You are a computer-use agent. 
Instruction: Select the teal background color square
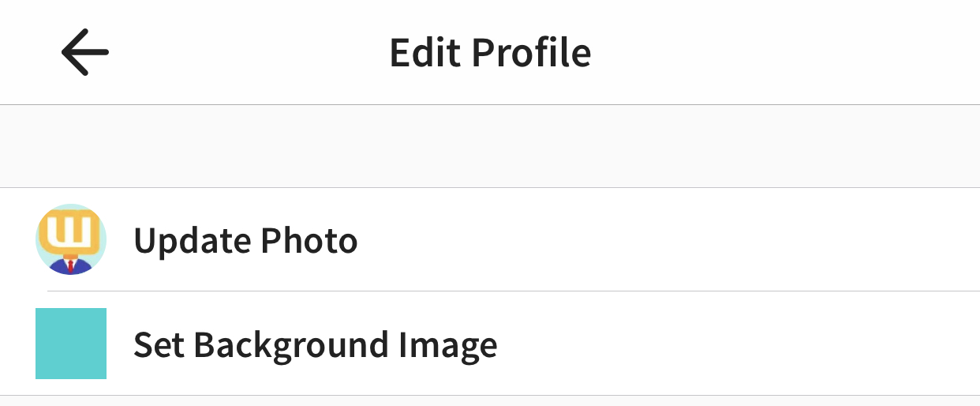71,344
